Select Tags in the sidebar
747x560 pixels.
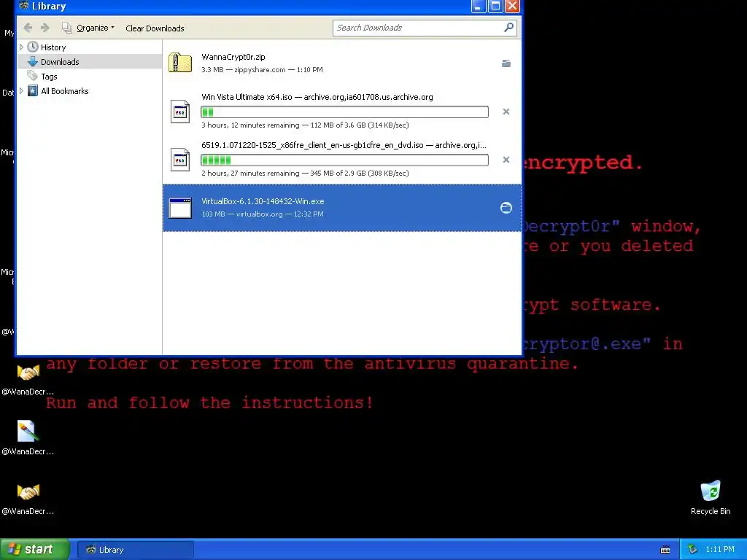tap(49, 77)
